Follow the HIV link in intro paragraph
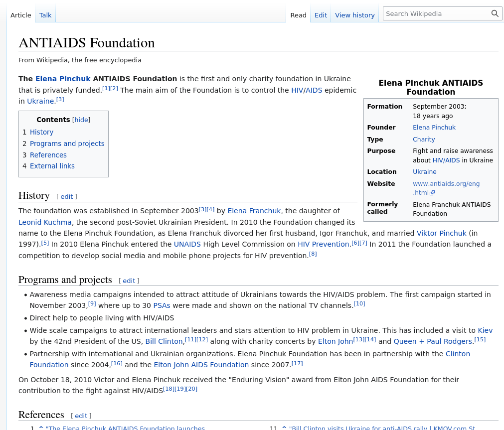The image size is (504, 430). (x=297, y=90)
